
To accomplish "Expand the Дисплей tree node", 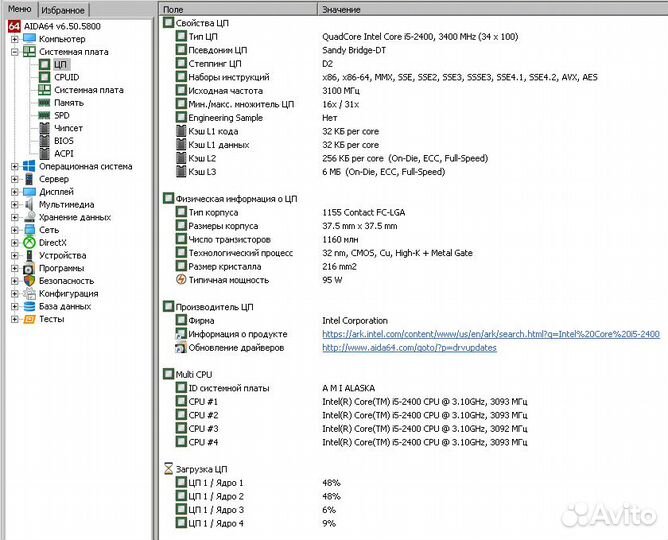I will (14, 192).
